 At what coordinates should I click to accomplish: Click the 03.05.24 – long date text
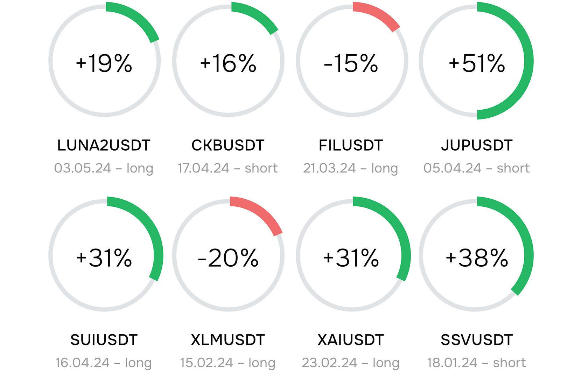click(x=104, y=168)
